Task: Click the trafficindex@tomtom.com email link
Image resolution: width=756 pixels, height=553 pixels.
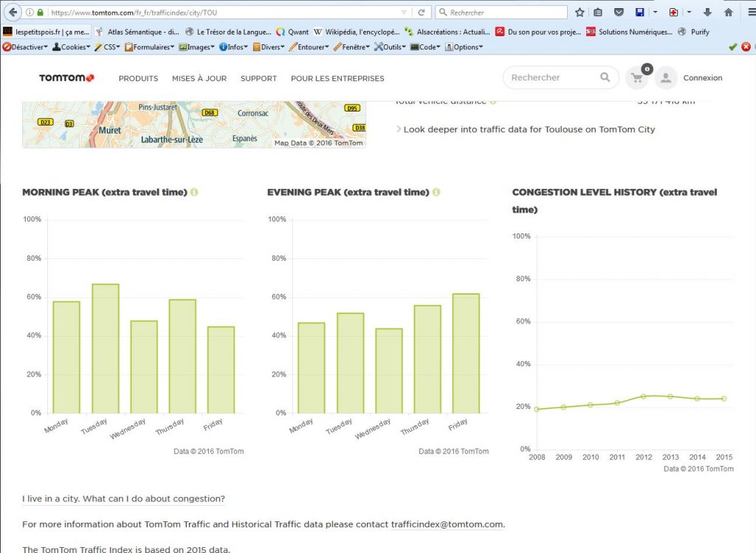Action: [447, 524]
